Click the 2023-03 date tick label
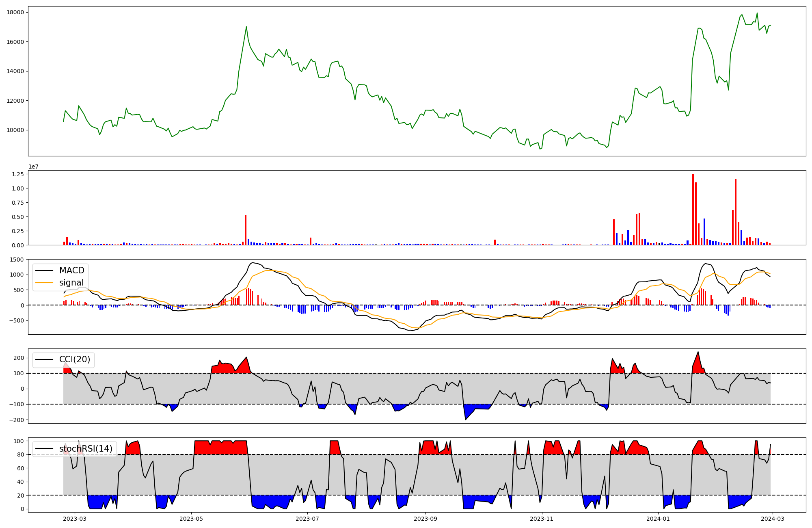 click(75, 518)
